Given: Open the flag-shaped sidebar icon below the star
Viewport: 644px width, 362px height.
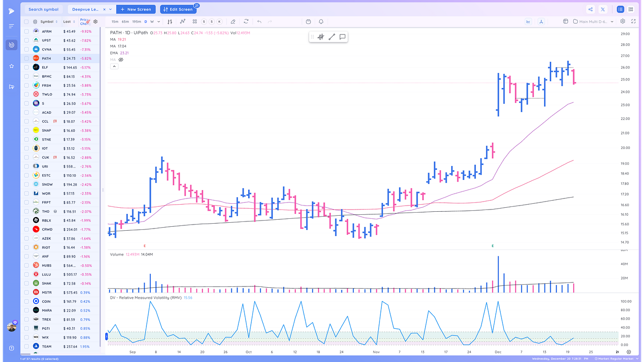Looking at the screenshot, I should point(11,87).
